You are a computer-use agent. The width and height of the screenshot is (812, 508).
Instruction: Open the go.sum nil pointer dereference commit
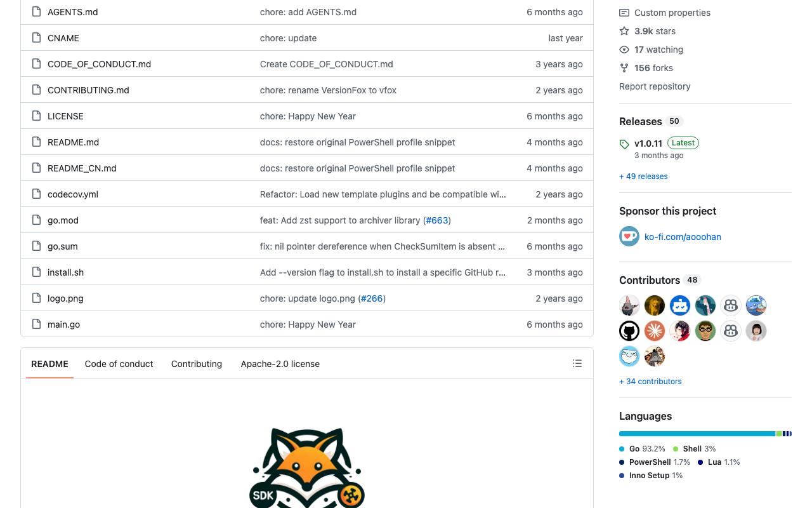click(383, 246)
